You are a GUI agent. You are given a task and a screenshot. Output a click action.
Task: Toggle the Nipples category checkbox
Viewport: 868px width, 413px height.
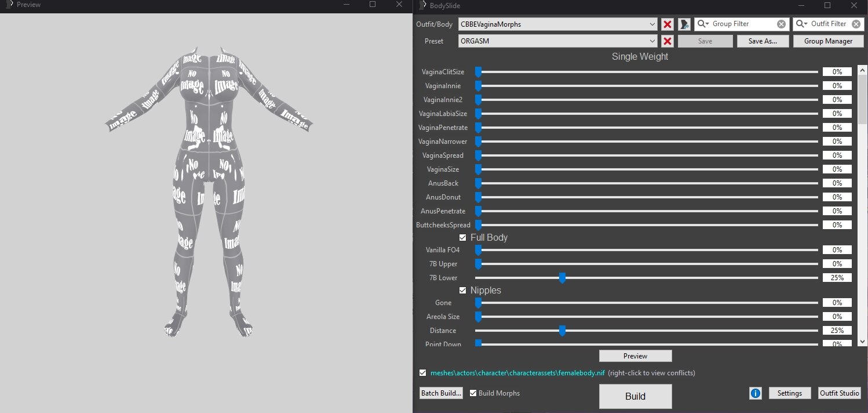[463, 290]
